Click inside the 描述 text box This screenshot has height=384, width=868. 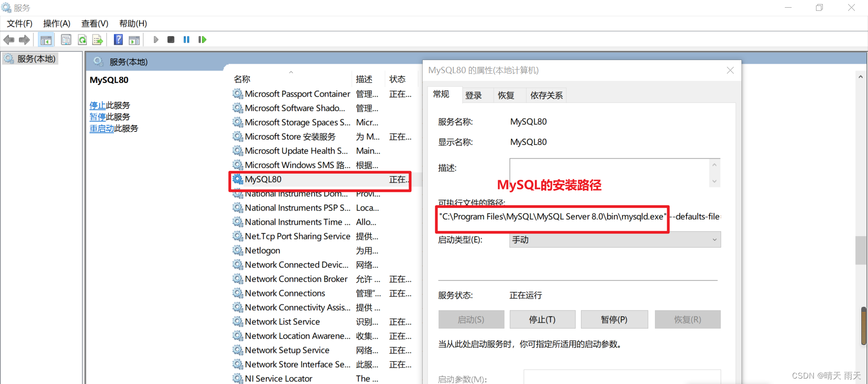coord(610,172)
